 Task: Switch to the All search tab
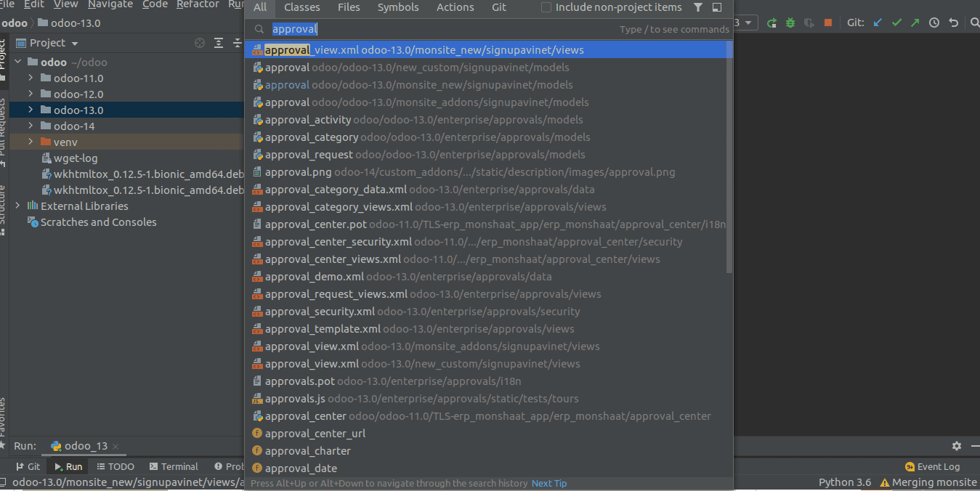tap(260, 7)
